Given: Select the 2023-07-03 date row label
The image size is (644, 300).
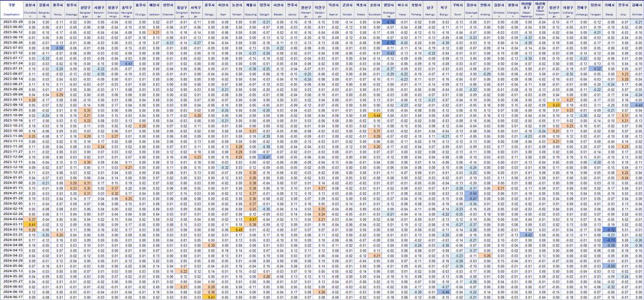Looking at the screenshot, I should [x=11, y=48].
